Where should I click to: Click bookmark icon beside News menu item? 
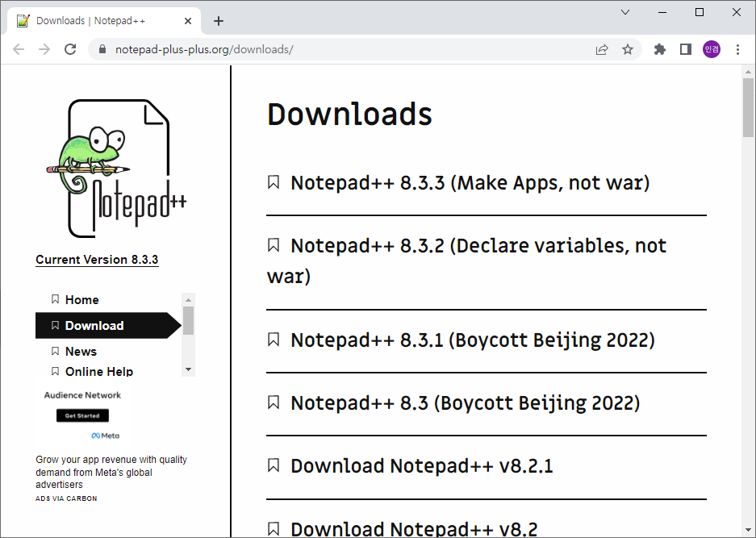(55, 351)
